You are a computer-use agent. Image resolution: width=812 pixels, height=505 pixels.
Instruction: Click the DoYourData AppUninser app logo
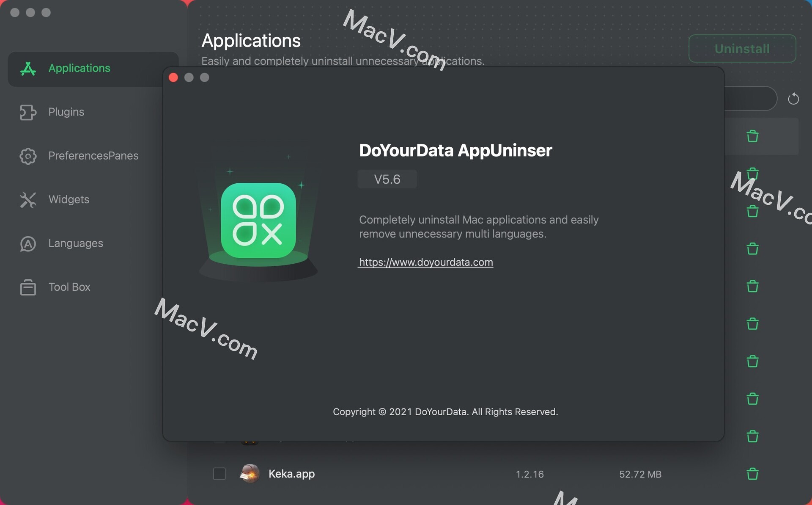[258, 220]
